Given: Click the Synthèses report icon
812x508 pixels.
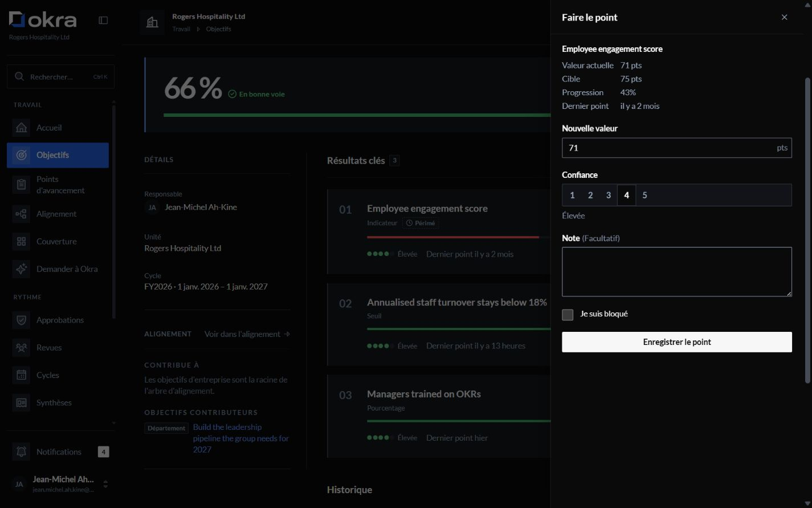Looking at the screenshot, I should [21, 403].
